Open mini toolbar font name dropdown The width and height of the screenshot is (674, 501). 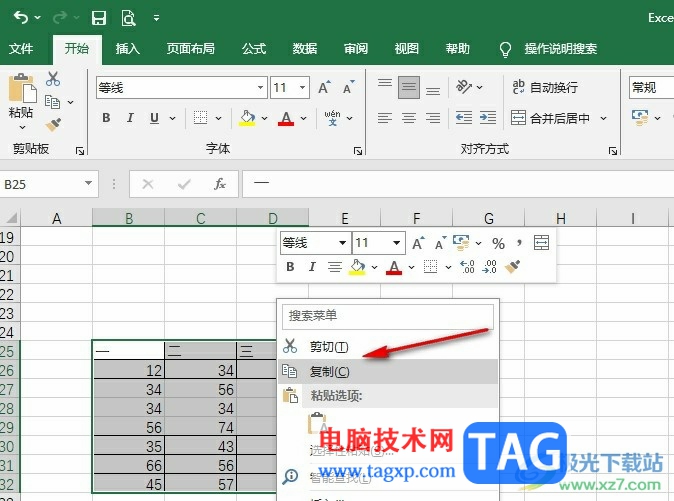pos(343,243)
